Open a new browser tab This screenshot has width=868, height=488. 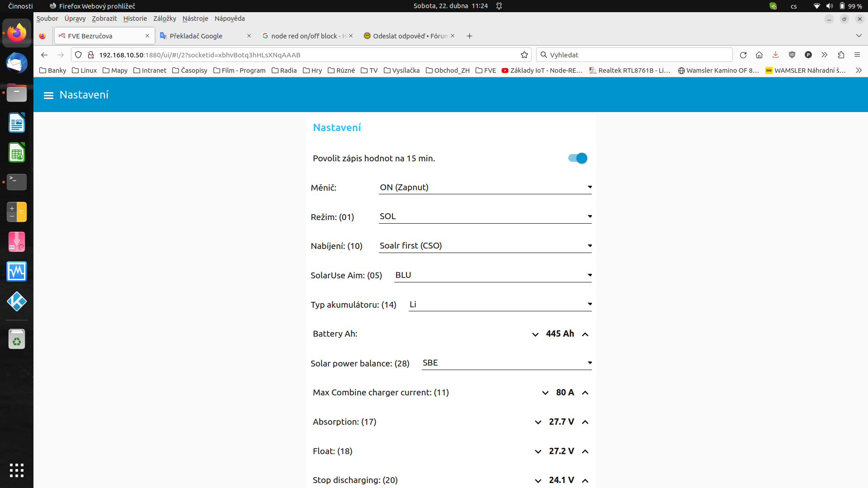click(469, 36)
